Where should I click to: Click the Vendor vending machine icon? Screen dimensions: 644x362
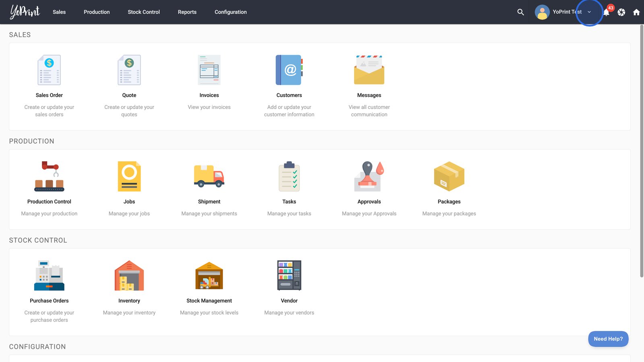tap(289, 276)
